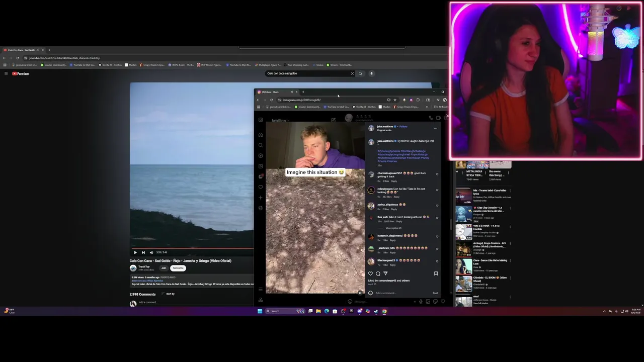Show more bookmarks with double chevron
Image resolution: width=644 pixels, height=362 pixels.
tap(427, 107)
